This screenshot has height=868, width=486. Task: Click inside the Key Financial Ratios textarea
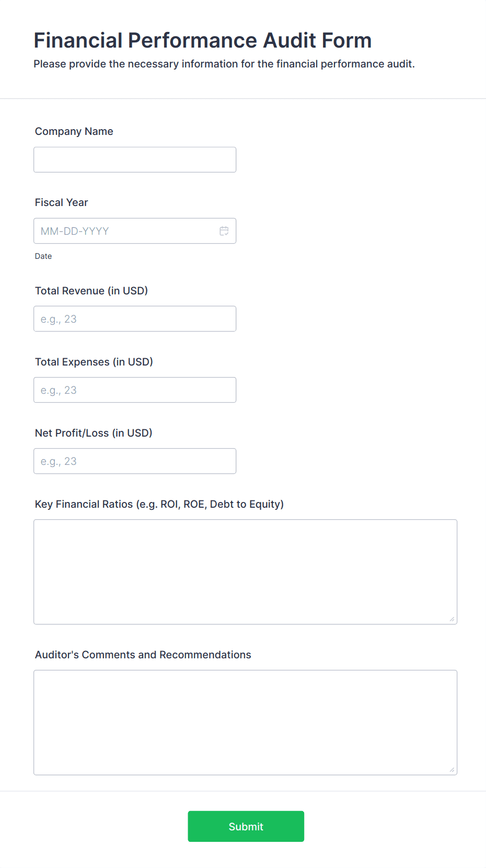[x=245, y=570]
